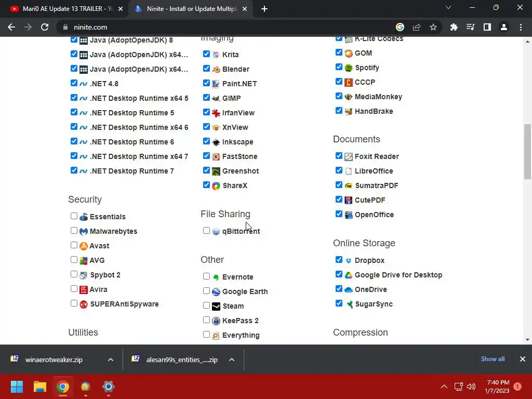Click the Foxit Reader icon

tap(349, 156)
